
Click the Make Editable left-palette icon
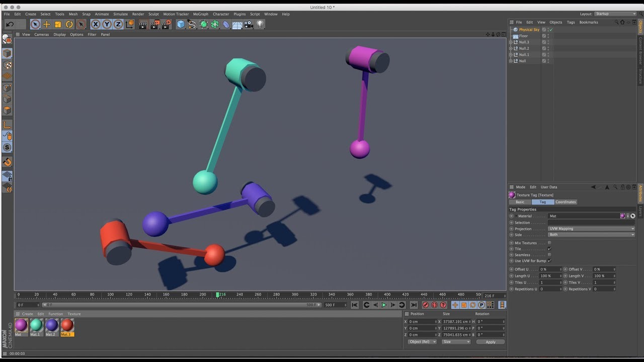pos(7,39)
